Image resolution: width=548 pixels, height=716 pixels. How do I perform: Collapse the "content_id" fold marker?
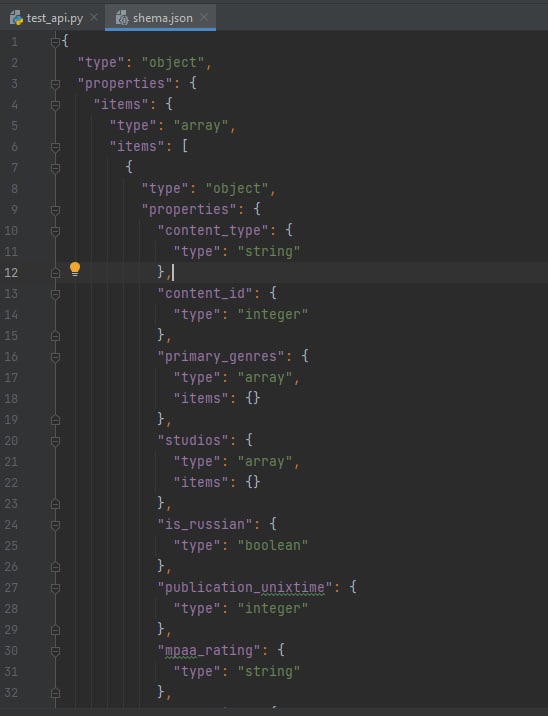55,294
